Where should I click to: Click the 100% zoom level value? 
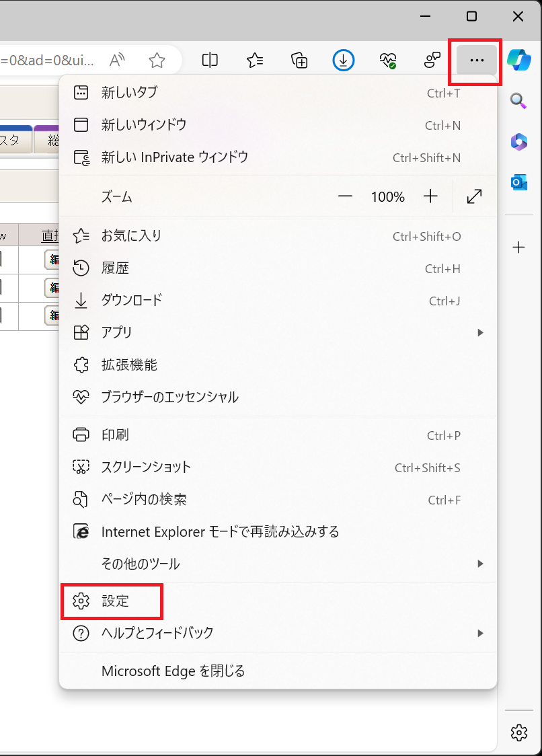(388, 196)
